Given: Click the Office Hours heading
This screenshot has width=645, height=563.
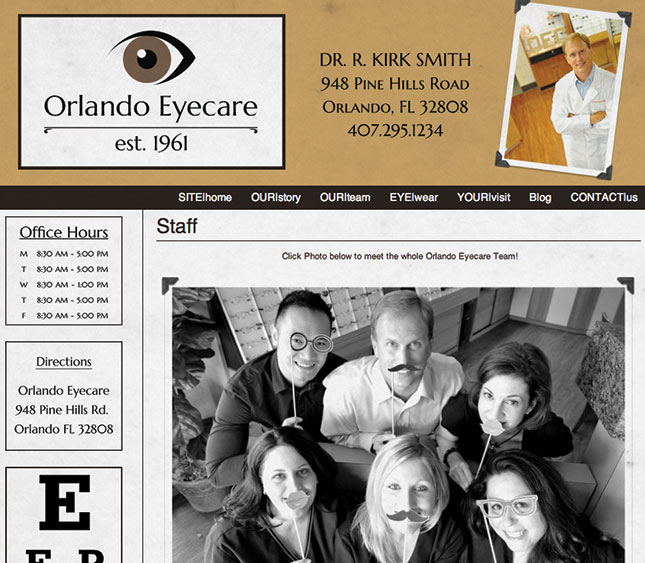Looking at the screenshot, I should point(64,232).
